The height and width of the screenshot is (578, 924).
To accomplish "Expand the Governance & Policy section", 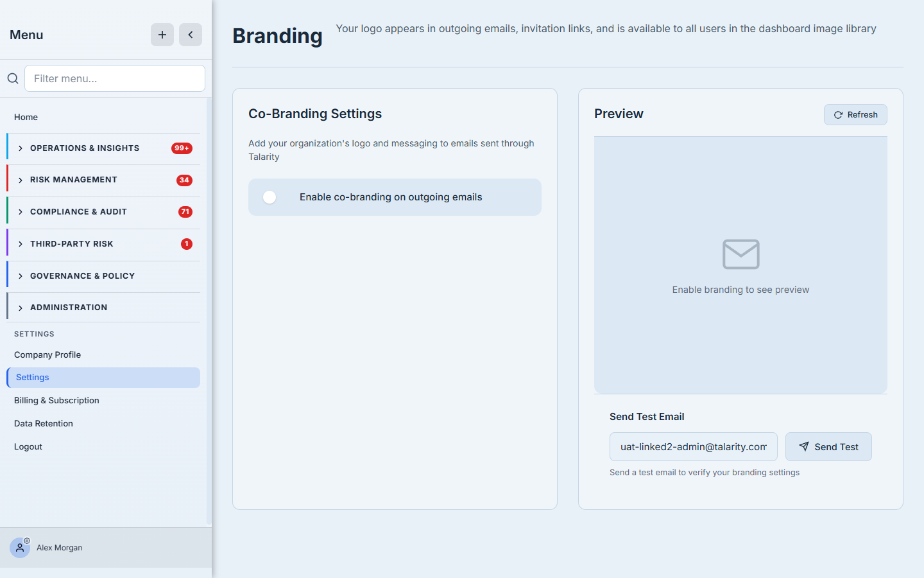I will coord(104,276).
